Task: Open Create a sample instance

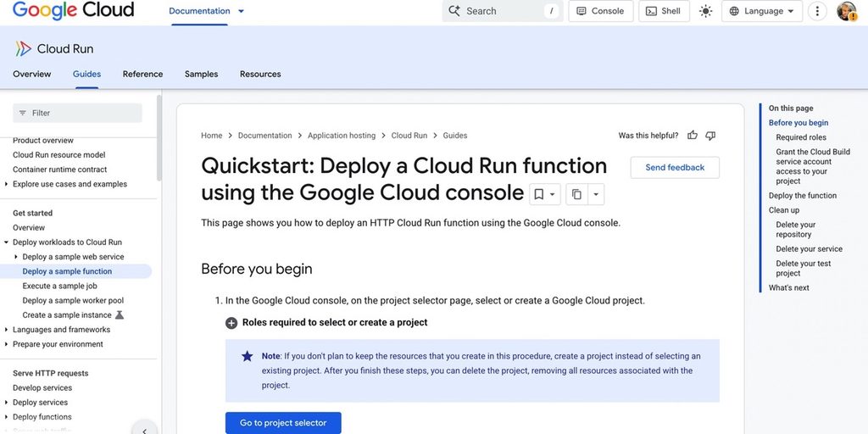Action: (x=67, y=315)
